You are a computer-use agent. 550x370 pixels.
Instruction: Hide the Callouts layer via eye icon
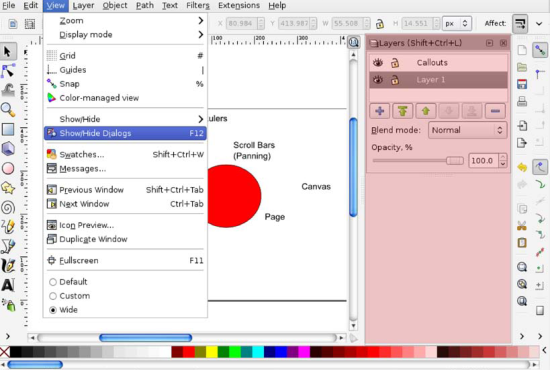(x=378, y=63)
